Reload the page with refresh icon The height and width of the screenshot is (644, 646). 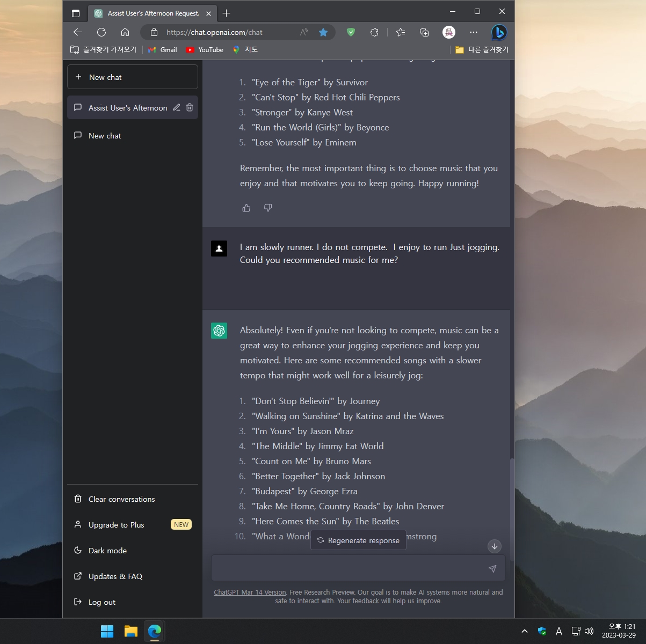101,32
